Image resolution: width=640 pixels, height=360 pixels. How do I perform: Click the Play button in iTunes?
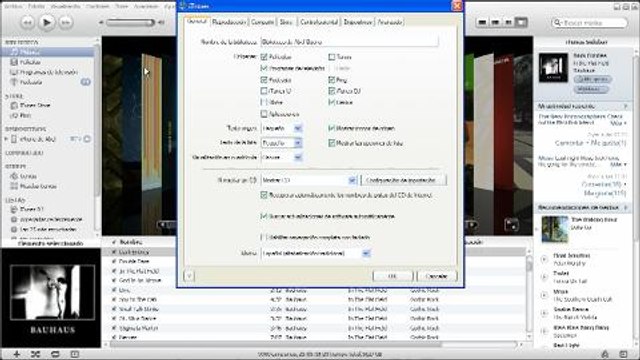(47, 22)
